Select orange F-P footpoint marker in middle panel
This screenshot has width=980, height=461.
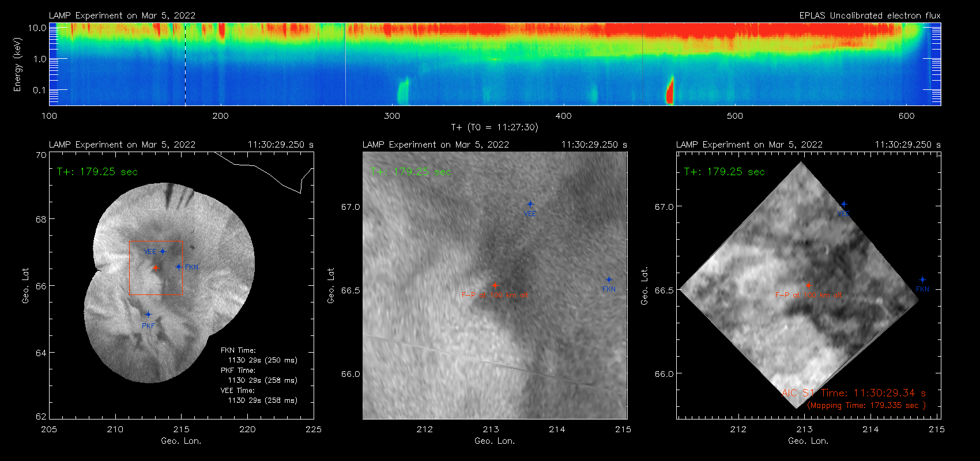495,286
